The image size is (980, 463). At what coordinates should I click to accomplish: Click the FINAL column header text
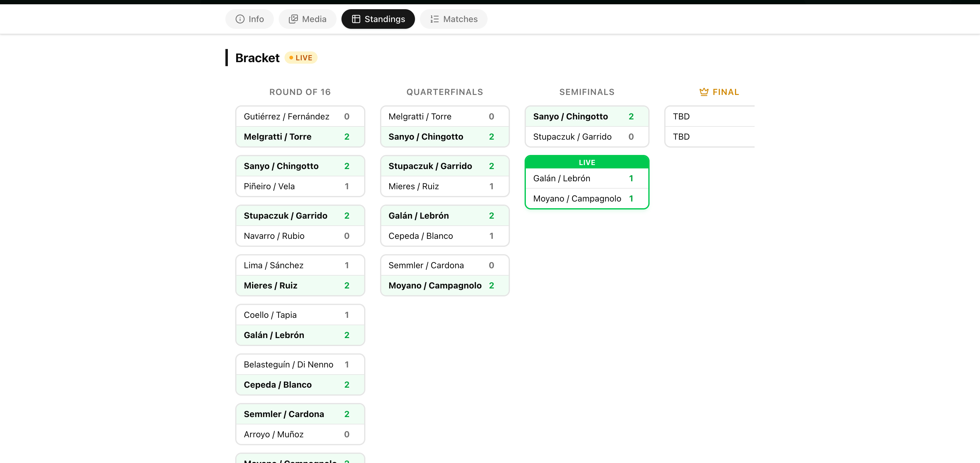pos(726,92)
